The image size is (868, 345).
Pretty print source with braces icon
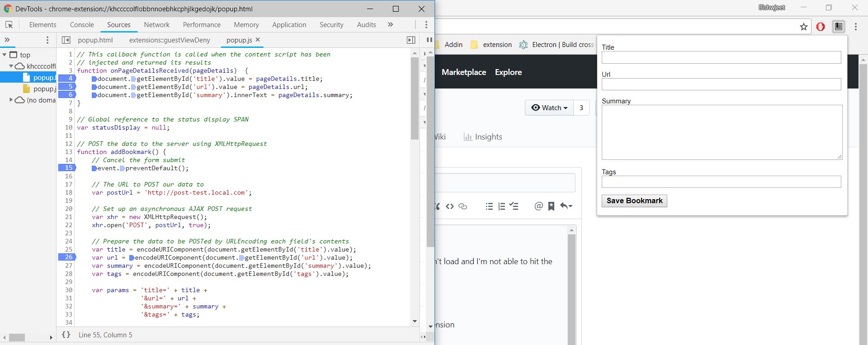[66, 335]
